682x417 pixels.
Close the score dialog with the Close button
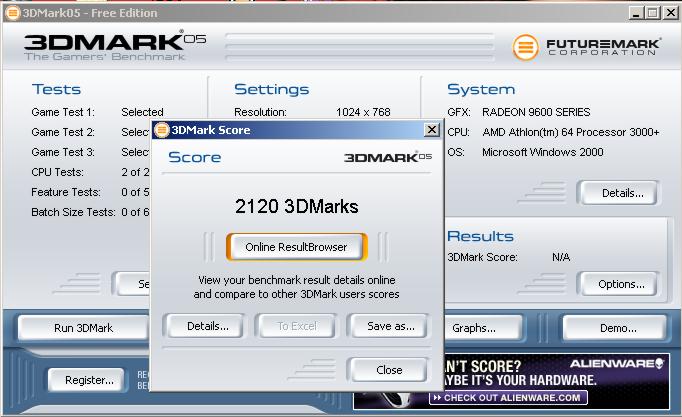click(389, 370)
